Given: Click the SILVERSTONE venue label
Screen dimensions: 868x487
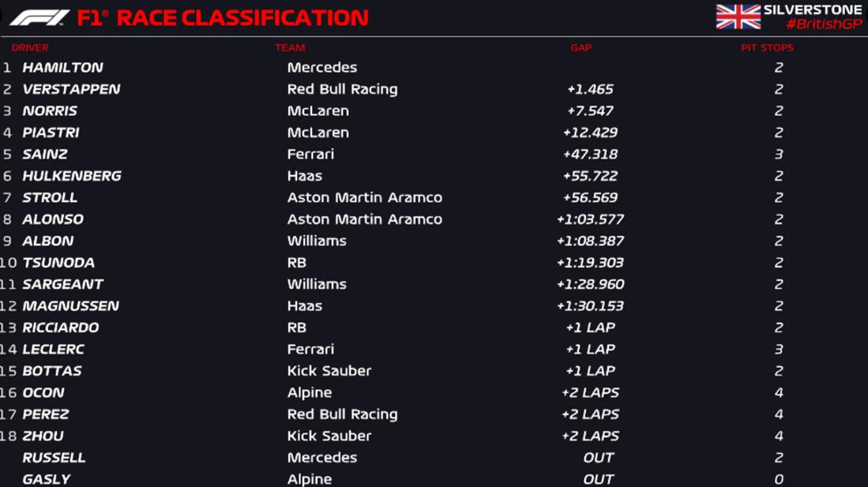Looking at the screenshot, I should tap(813, 10).
